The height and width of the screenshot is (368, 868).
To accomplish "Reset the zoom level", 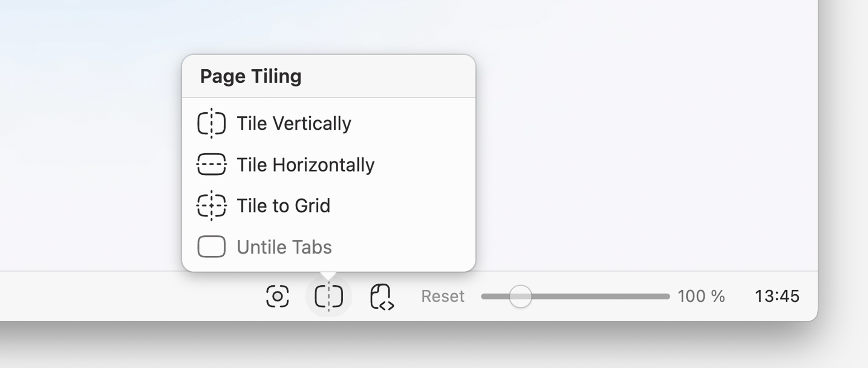I will (x=443, y=296).
